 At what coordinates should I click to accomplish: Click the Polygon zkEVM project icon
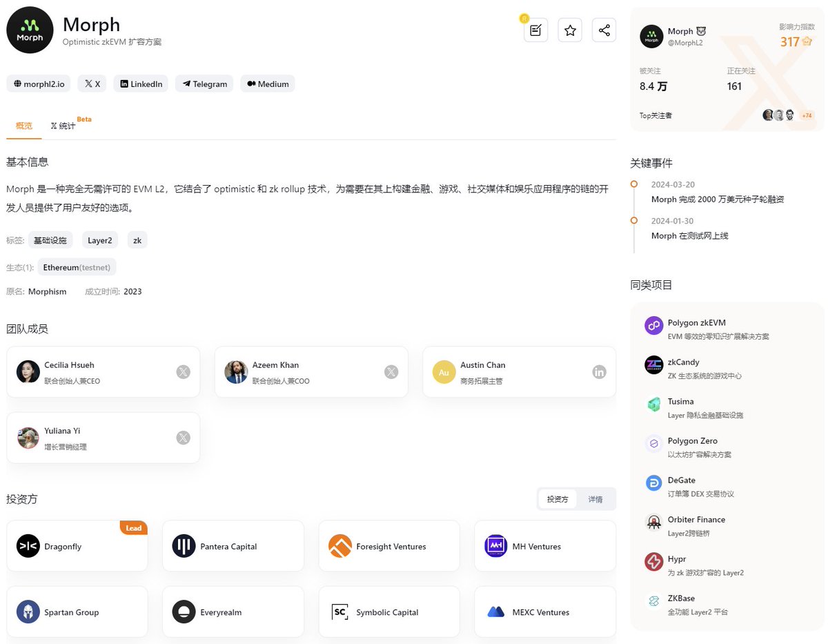click(x=653, y=326)
